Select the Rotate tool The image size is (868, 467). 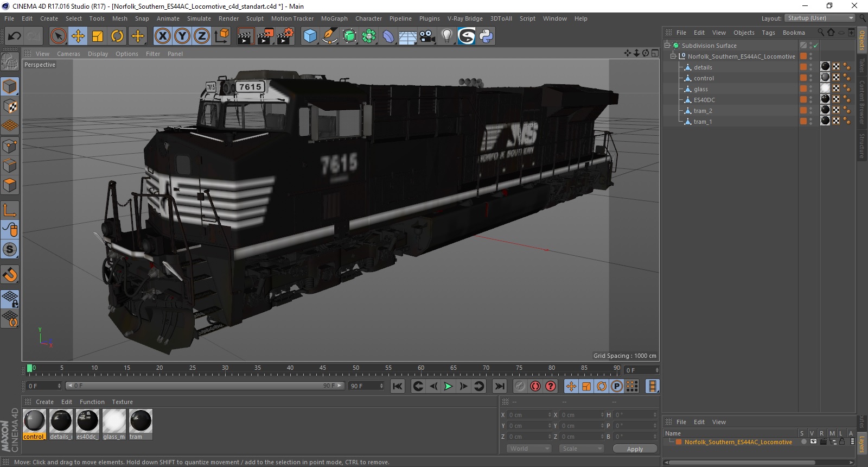(117, 36)
